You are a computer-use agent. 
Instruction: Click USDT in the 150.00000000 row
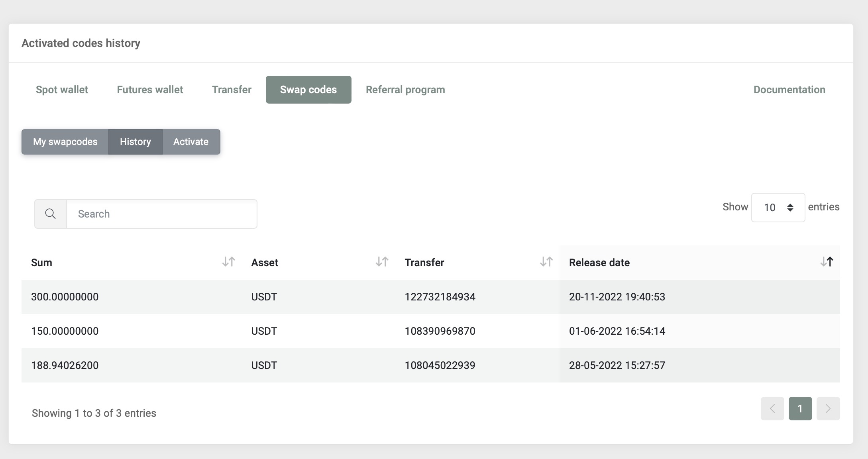264,331
